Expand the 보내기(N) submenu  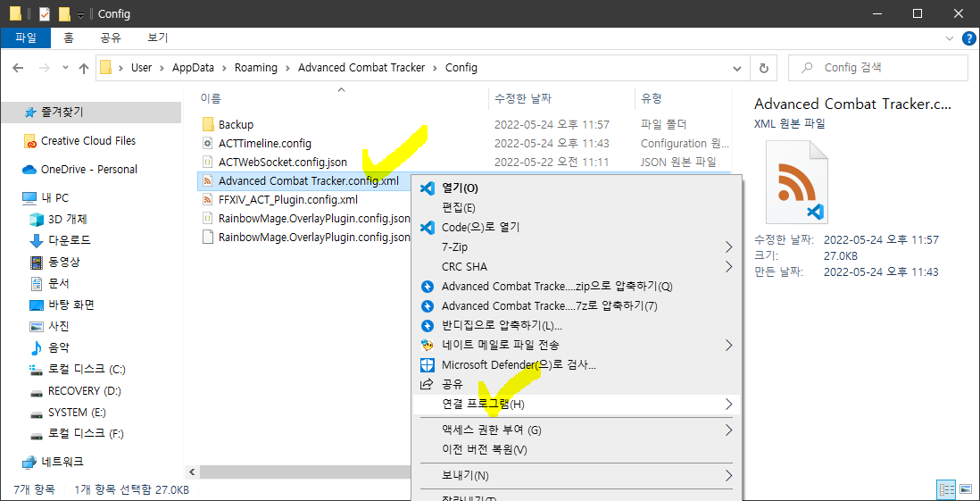(728, 475)
